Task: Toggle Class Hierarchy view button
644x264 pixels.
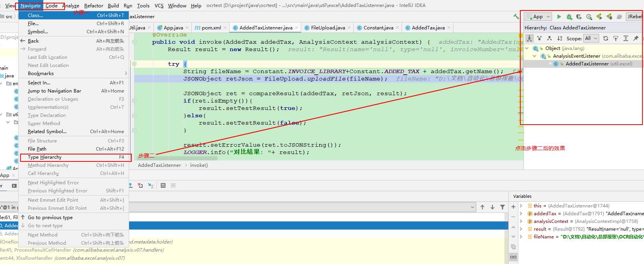Action: (x=530, y=38)
